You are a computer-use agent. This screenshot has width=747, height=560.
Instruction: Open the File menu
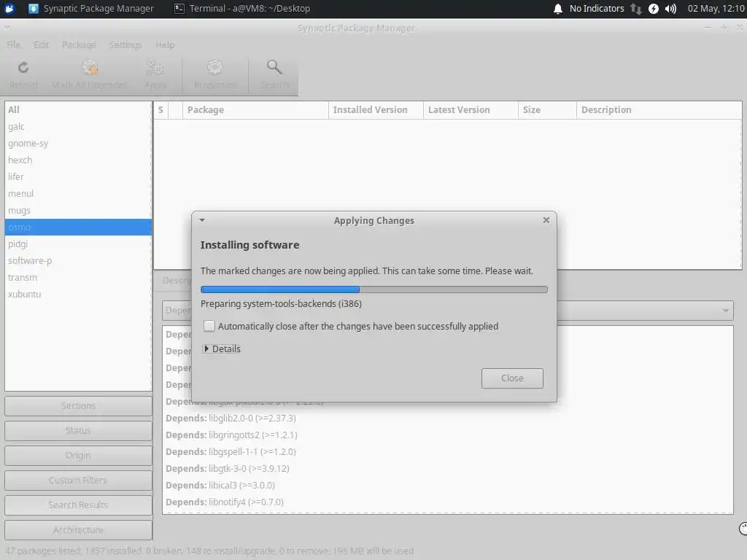click(x=13, y=44)
